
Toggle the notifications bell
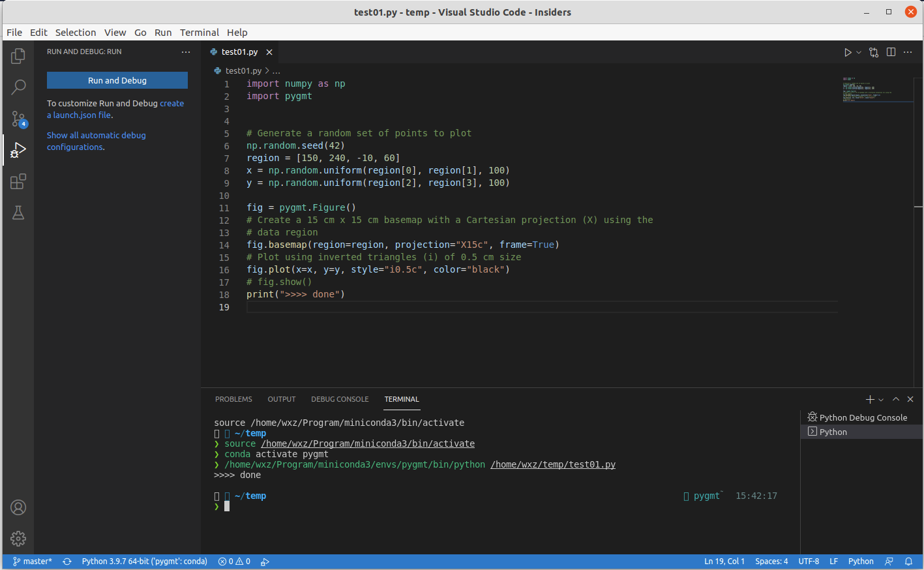click(909, 561)
